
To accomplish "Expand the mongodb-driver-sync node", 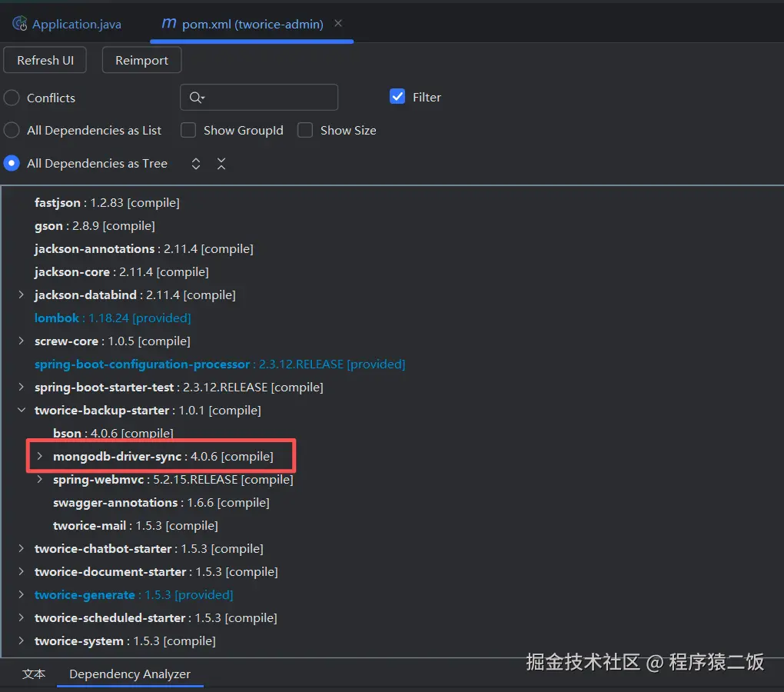I will (x=39, y=456).
